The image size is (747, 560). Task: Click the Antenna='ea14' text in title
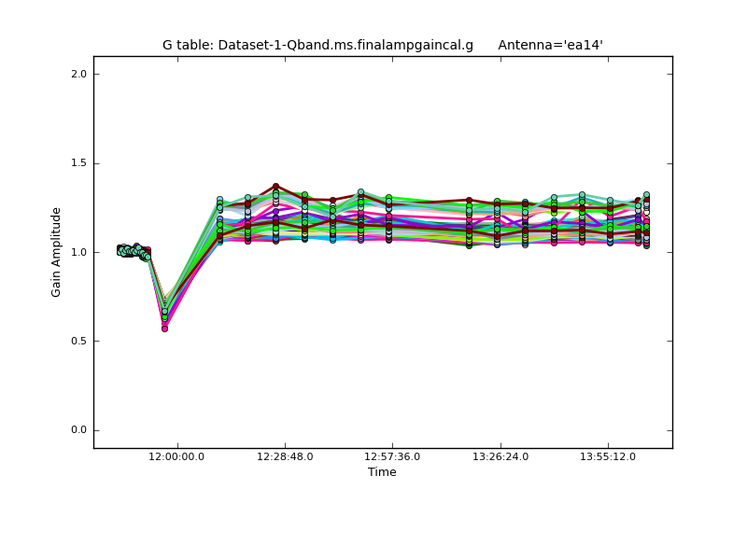[550, 45]
